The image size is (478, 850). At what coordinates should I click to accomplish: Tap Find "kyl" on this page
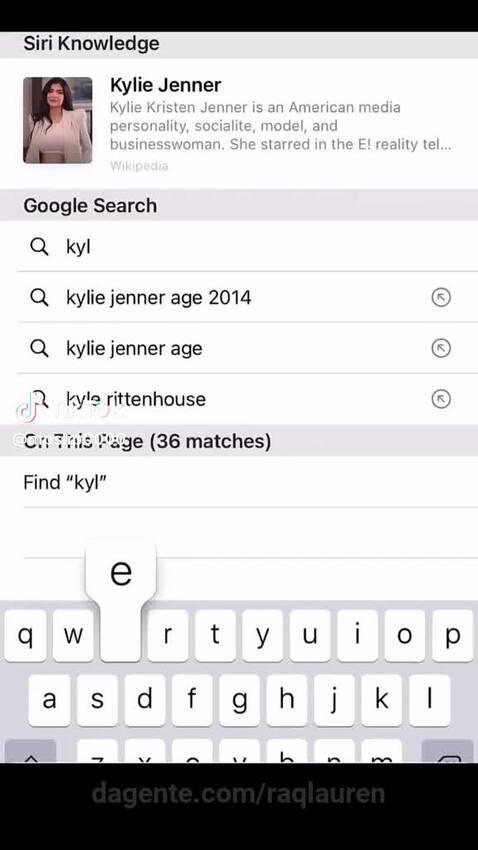[239, 482]
